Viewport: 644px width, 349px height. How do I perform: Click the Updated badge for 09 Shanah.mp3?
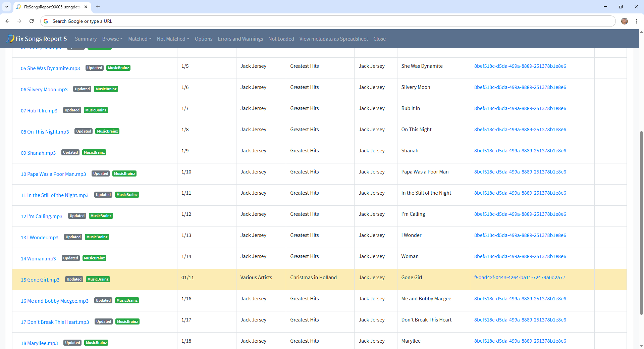(x=70, y=152)
